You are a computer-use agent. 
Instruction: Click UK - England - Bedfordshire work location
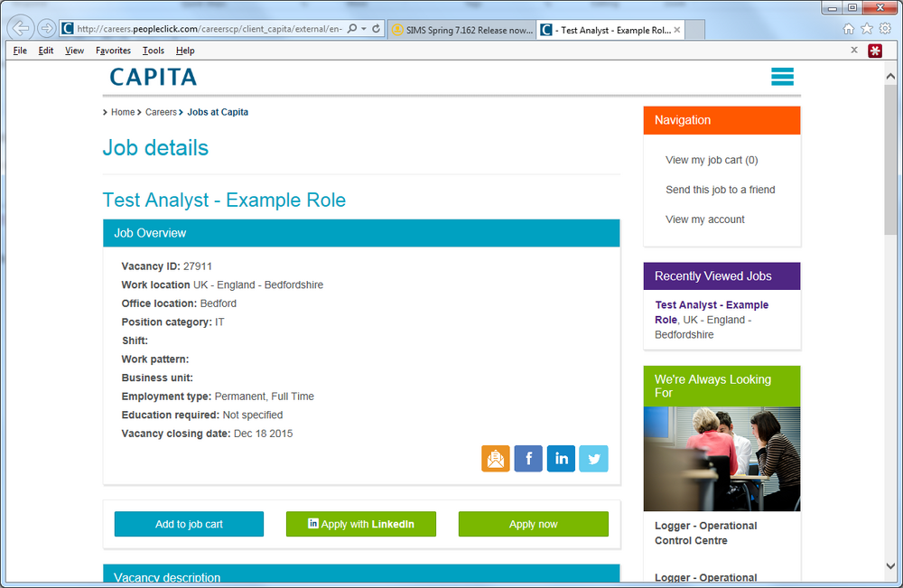(258, 285)
